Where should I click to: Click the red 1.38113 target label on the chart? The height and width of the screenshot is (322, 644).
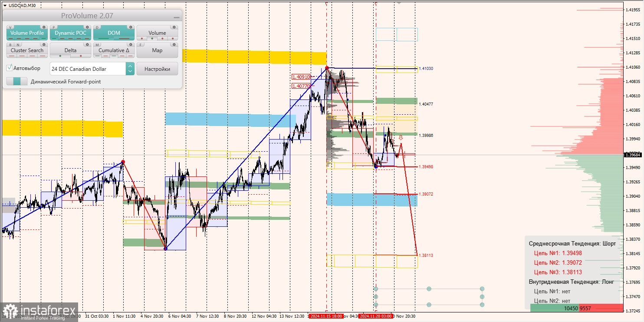(426, 256)
